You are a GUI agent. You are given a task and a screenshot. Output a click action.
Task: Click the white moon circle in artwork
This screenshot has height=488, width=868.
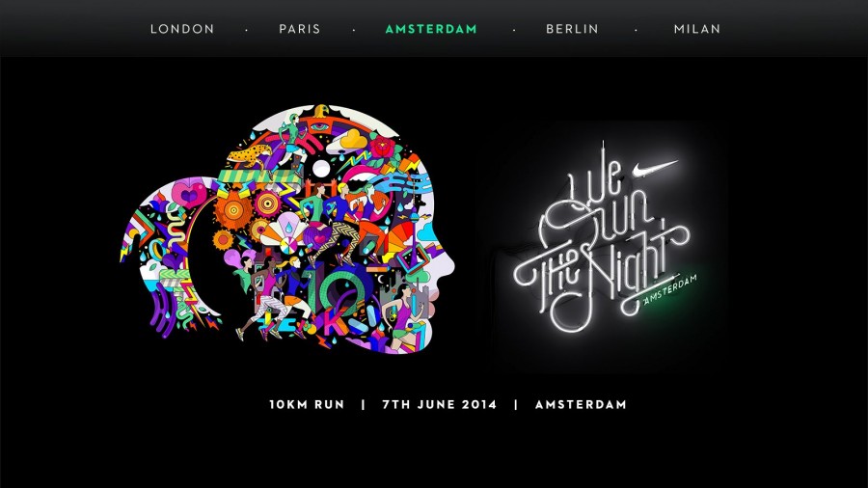coord(321,169)
